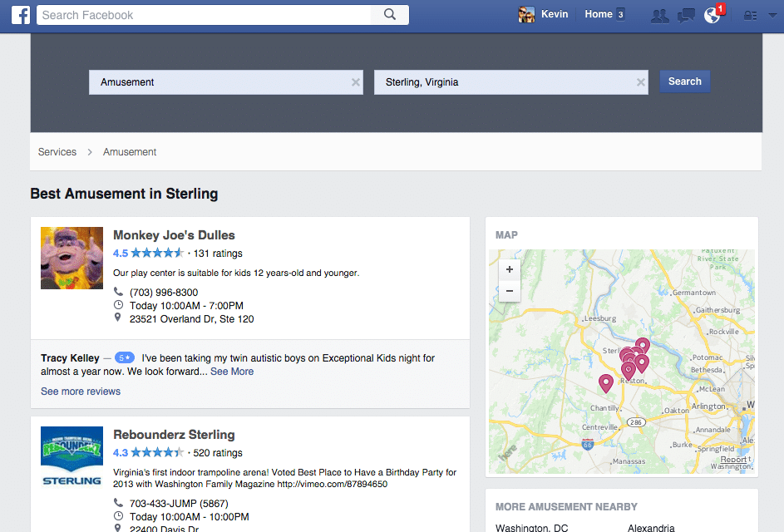This screenshot has height=532, width=784.
Task: Click the Home notification count badge
Action: (x=620, y=14)
